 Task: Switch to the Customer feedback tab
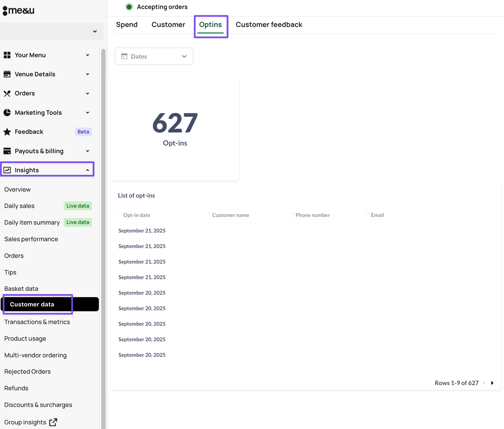coord(269,25)
